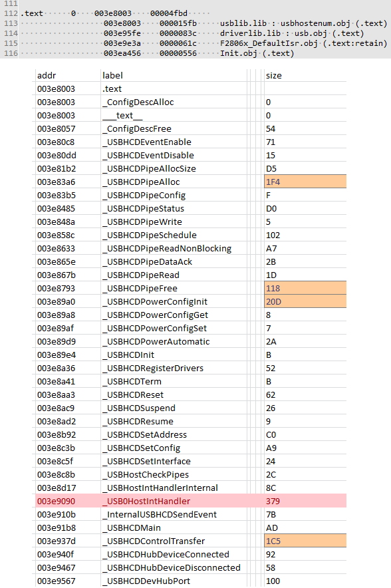Select the _USBHCDPipeFree label
The width and height of the screenshot is (391, 588).
[140, 289]
